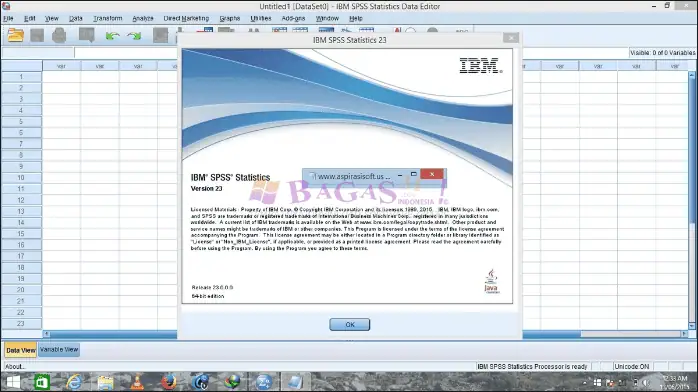
Task: Open VLC media player from the taskbar
Action: pyautogui.click(x=137, y=382)
